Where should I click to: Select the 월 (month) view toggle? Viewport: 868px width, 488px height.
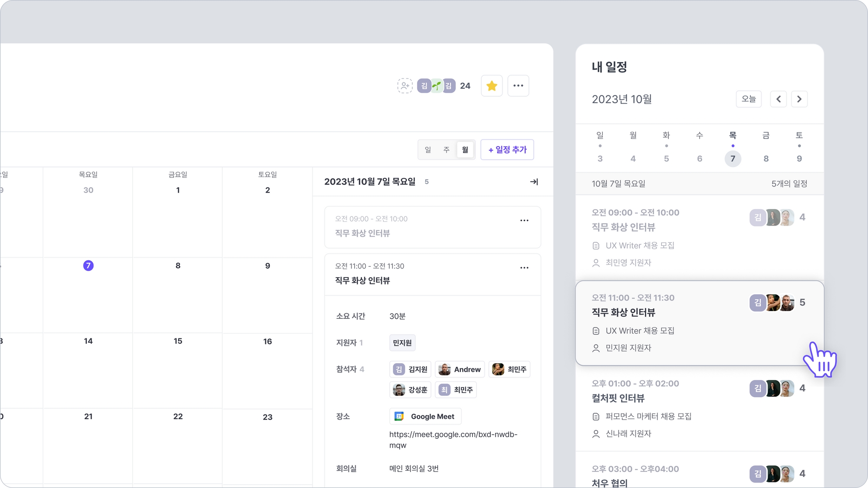465,150
